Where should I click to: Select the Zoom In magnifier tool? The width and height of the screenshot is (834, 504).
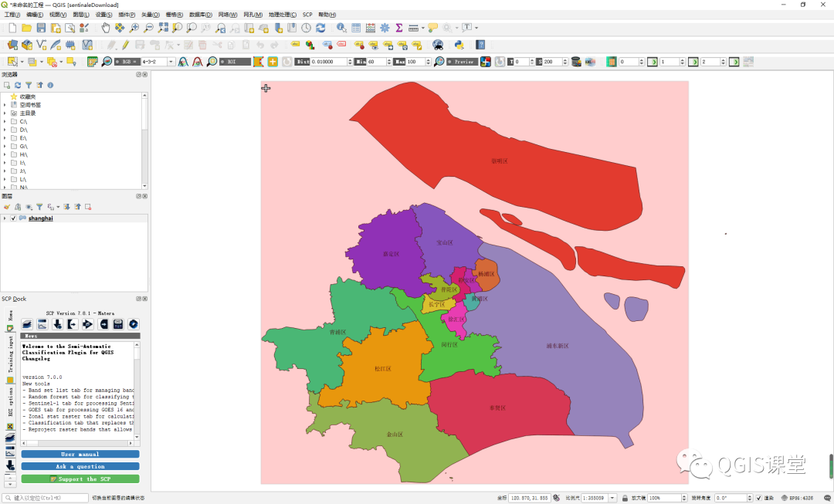134,28
